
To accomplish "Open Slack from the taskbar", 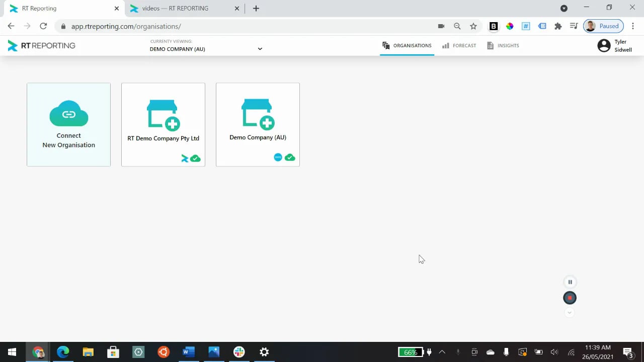I will (x=239, y=352).
